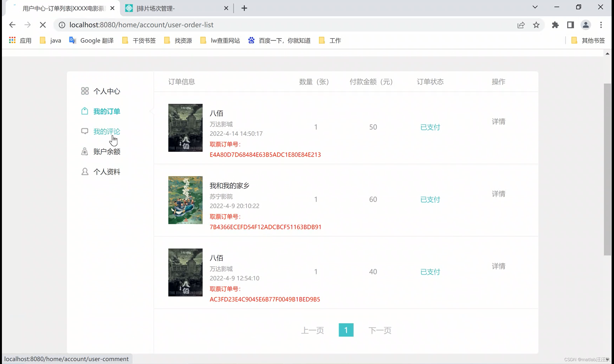Bookmark this page with the star icon
This screenshot has height=364, width=614.
536,25
